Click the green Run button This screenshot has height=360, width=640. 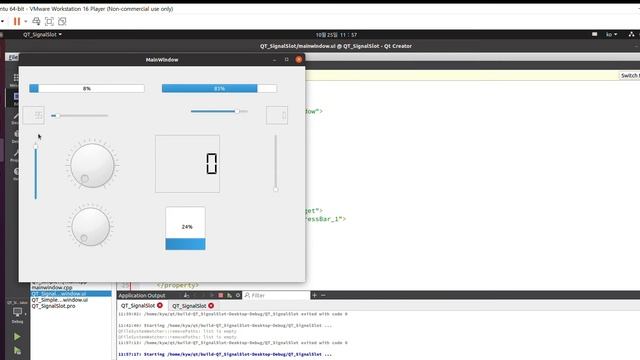[x=17, y=337]
